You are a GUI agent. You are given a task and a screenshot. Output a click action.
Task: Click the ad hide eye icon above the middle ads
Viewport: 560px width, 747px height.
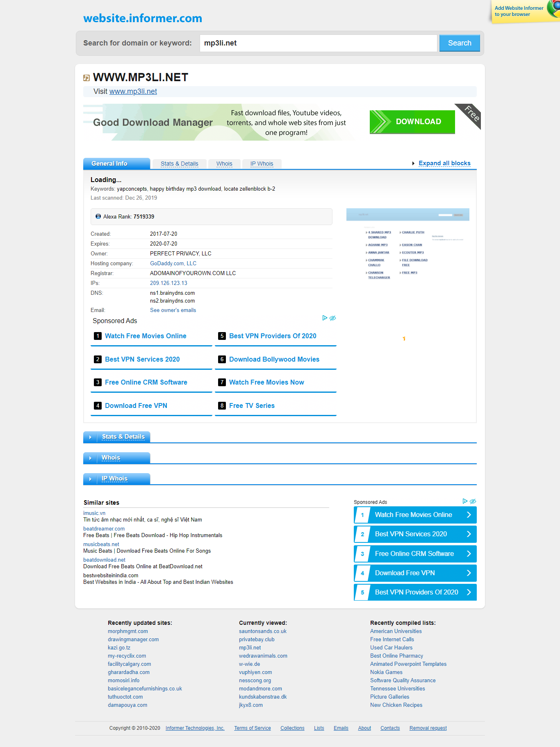(333, 318)
